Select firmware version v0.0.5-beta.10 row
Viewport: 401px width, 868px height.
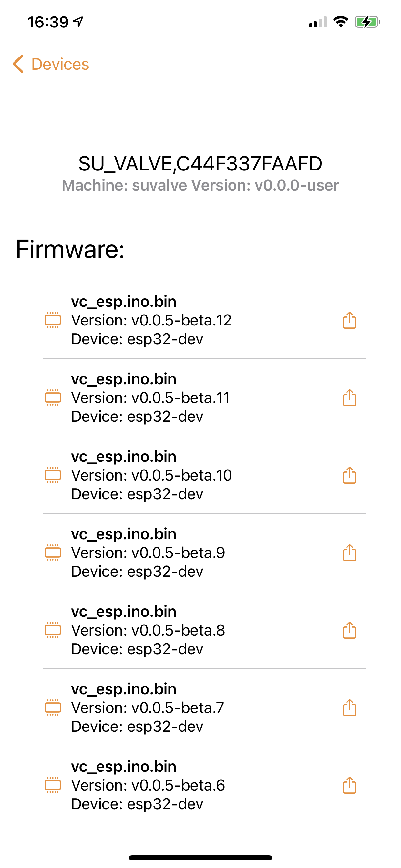coord(204,475)
